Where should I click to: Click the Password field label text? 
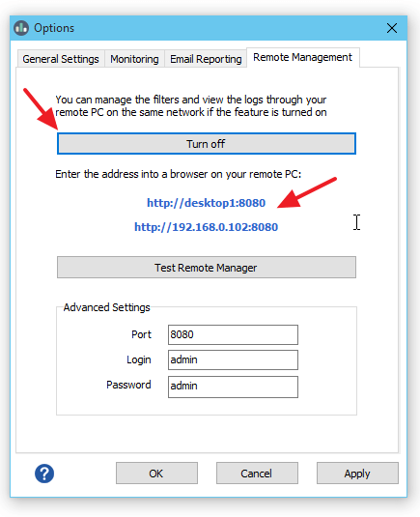tap(128, 385)
